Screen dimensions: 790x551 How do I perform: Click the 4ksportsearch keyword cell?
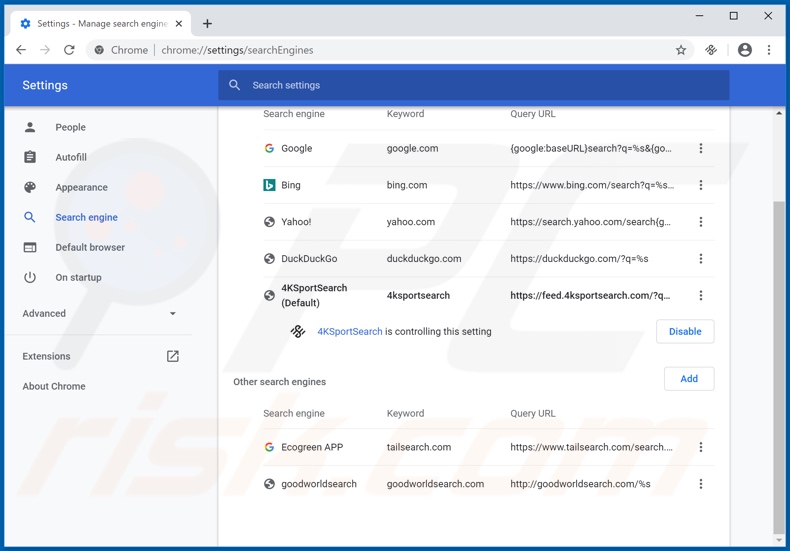[418, 295]
